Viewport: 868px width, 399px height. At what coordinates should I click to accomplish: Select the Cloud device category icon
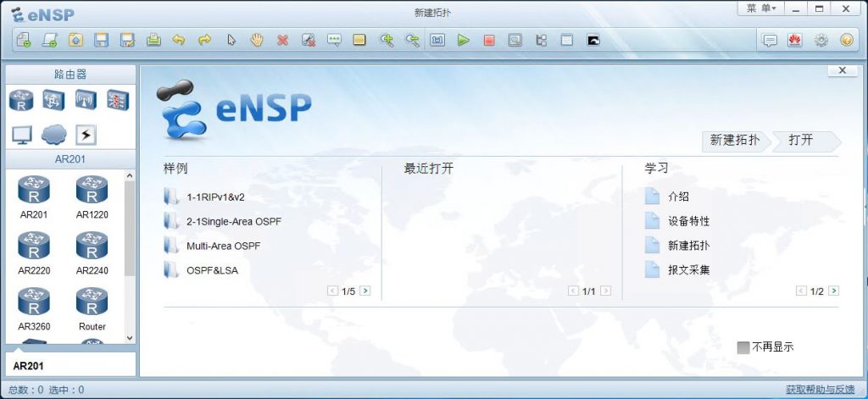53,135
